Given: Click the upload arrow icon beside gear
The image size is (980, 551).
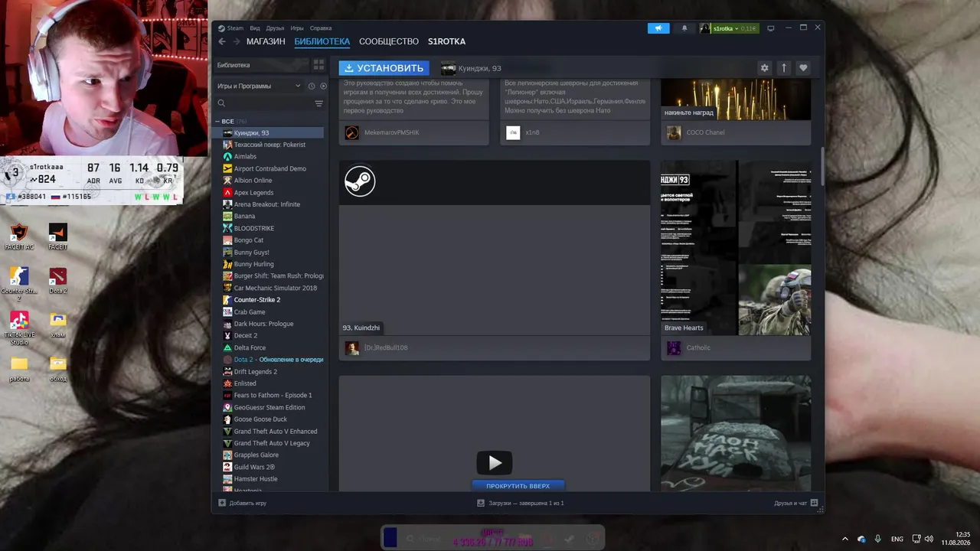Looking at the screenshot, I should click(x=783, y=68).
